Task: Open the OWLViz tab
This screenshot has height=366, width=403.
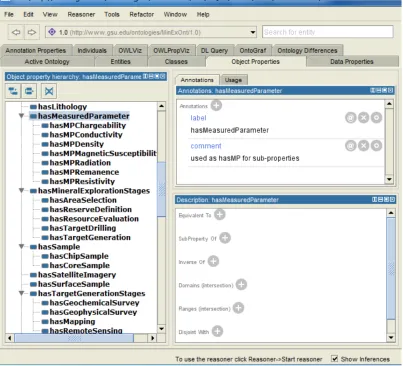Action: click(130, 50)
